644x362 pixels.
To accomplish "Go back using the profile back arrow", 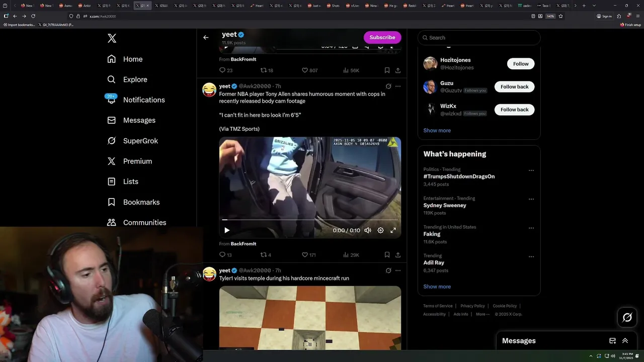I will point(206,37).
